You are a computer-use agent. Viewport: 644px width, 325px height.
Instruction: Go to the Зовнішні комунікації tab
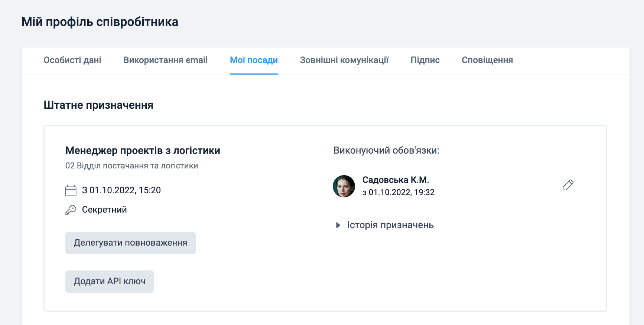point(344,60)
